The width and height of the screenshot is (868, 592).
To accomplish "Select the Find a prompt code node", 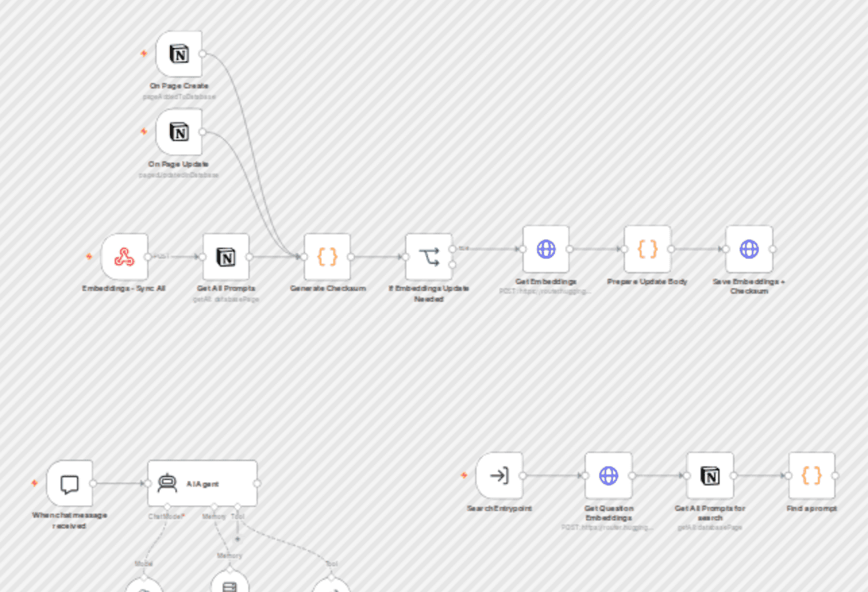I will 812,476.
